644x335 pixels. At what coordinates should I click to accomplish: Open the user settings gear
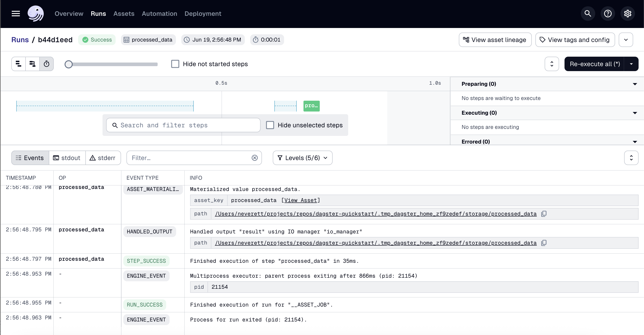click(628, 14)
